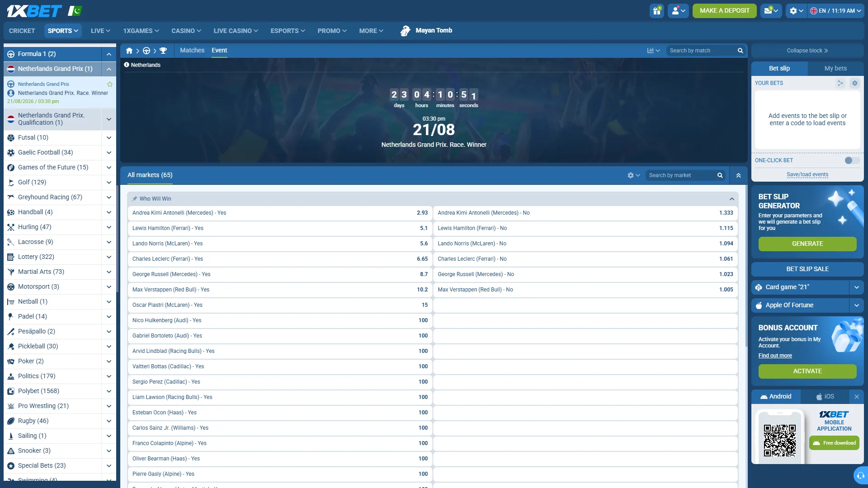
Task: Expand the Lottery list
Action: (x=109, y=257)
